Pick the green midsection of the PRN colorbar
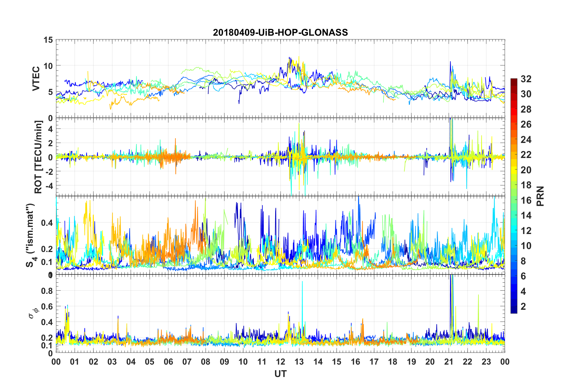The height and width of the screenshot is (392, 561). pyautogui.click(x=514, y=196)
